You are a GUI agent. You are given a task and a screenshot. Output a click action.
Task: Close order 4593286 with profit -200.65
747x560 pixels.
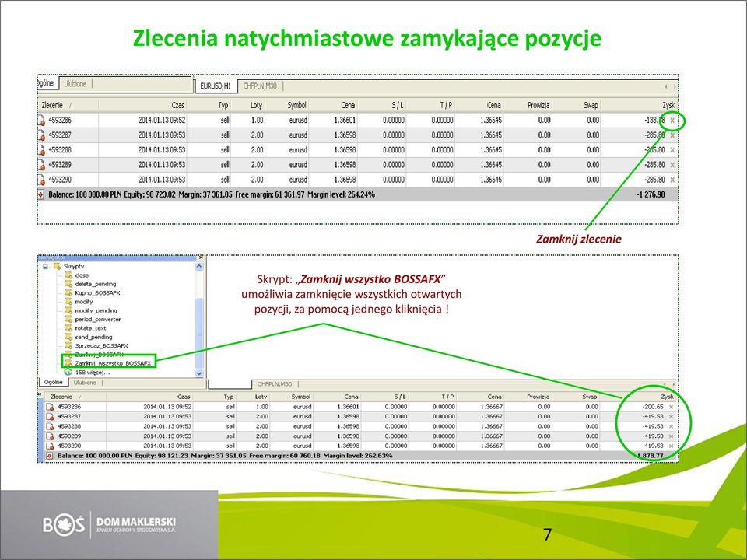672,407
